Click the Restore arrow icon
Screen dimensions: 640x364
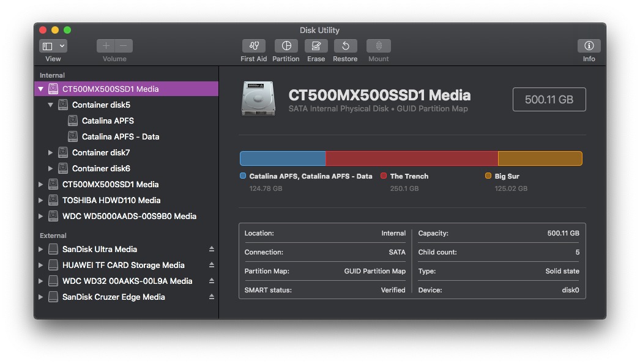pos(345,46)
